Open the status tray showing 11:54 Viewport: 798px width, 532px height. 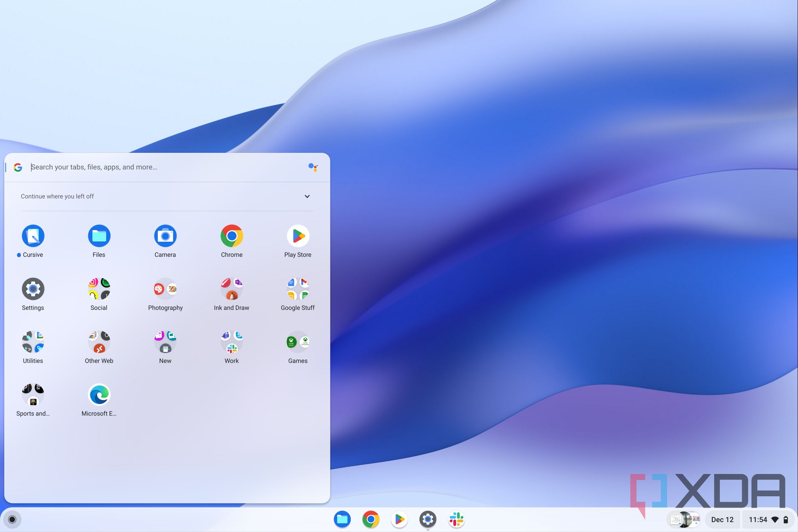pyautogui.click(x=759, y=519)
